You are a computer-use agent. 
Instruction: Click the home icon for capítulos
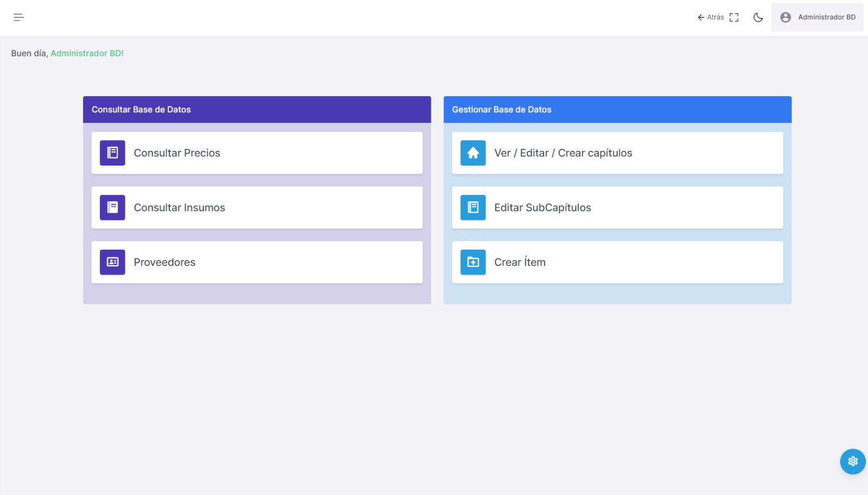click(473, 153)
